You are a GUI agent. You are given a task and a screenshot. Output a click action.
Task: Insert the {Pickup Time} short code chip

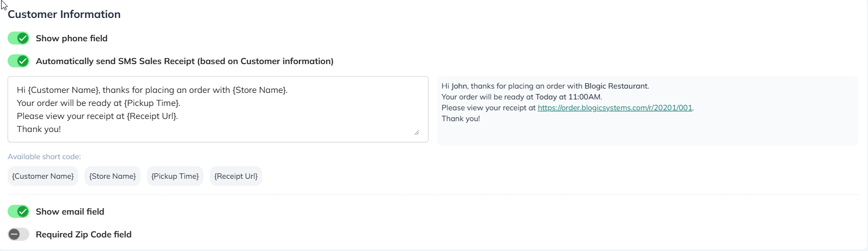pos(175,176)
